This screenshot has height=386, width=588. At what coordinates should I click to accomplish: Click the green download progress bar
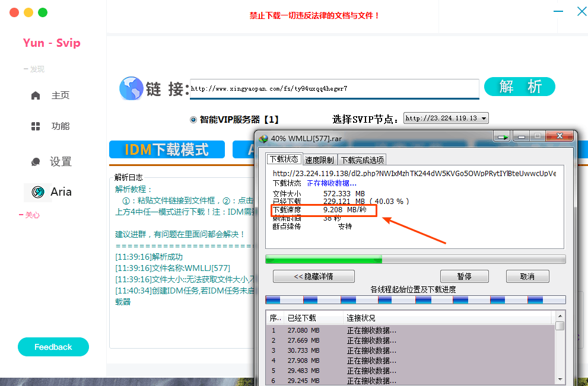pyautogui.click(x=415, y=259)
